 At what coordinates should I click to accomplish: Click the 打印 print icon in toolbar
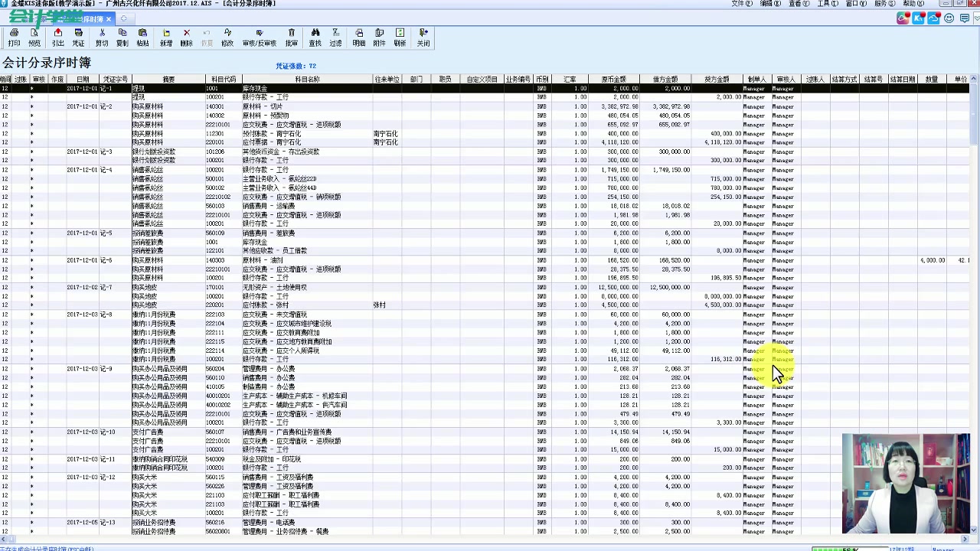click(x=14, y=37)
